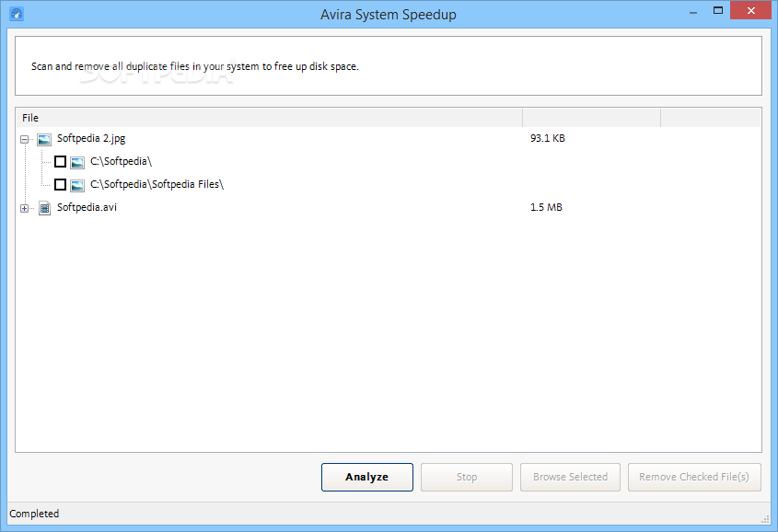This screenshot has height=532, width=778.
Task: Check the box for C:\Softpedia\Softpedia Files\ duplicate
Action: tap(60, 184)
